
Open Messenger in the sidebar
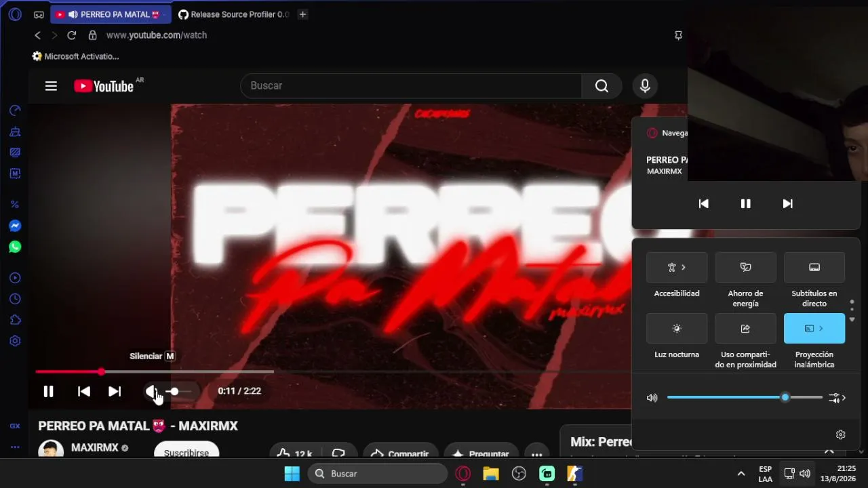tap(15, 226)
